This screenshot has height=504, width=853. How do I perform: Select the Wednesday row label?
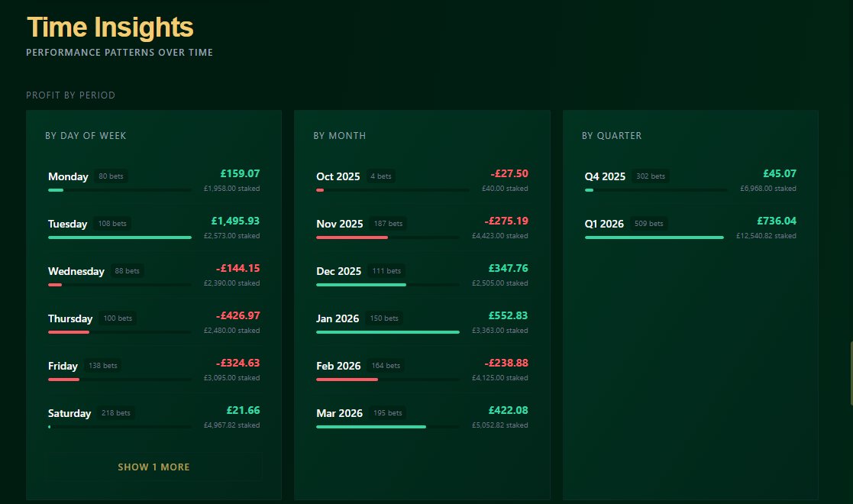(x=76, y=271)
